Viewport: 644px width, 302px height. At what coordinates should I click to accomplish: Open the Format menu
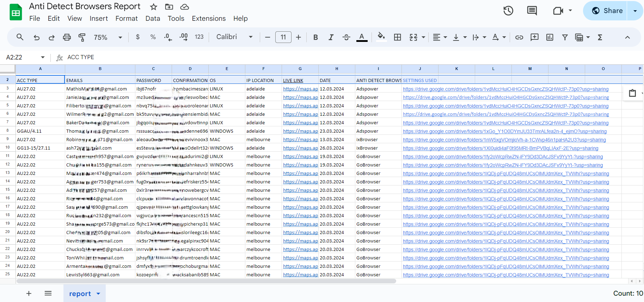127,18
